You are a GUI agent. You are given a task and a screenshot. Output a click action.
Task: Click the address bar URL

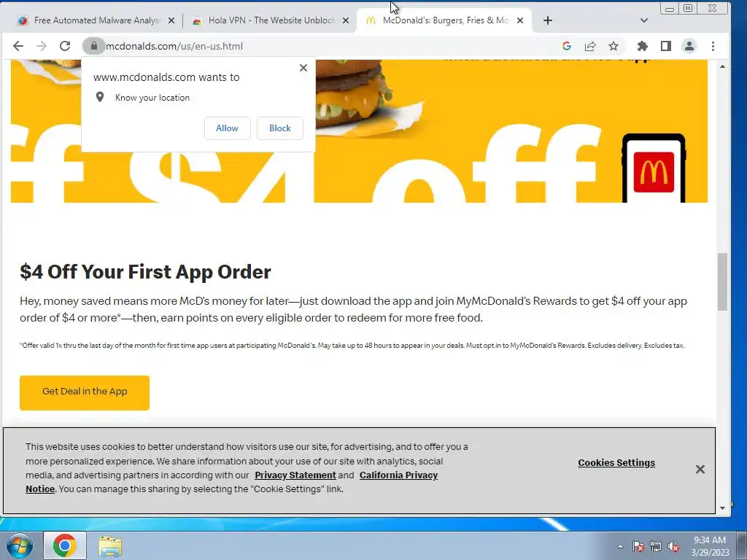click(174, 46)
